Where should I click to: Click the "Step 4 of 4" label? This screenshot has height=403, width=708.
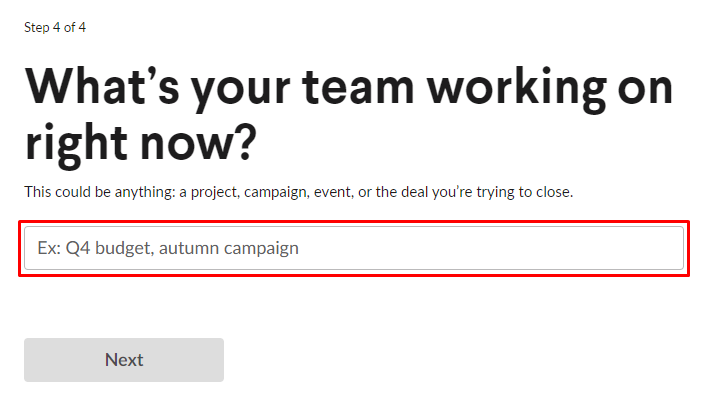[55, 27]
